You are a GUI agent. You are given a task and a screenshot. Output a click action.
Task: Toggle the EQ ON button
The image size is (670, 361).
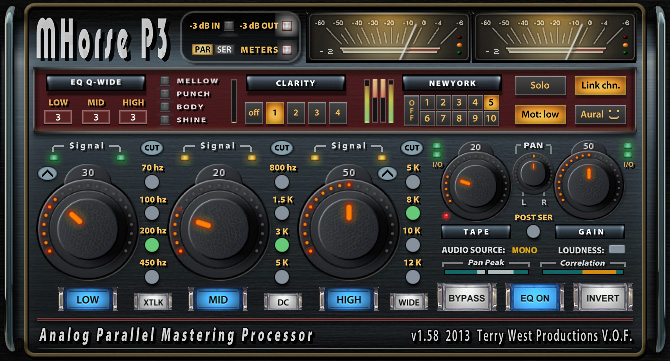coord(535,297)
